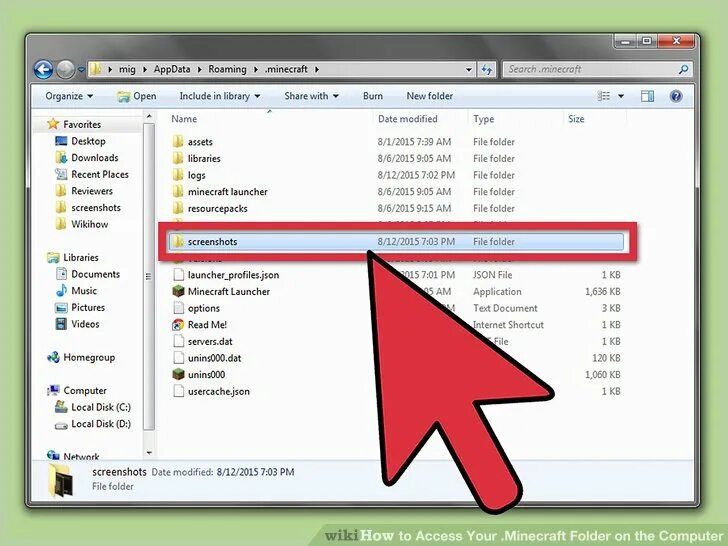Select the logs folder icon
Viewport: 728px width, 546px height.
[178, 175]
